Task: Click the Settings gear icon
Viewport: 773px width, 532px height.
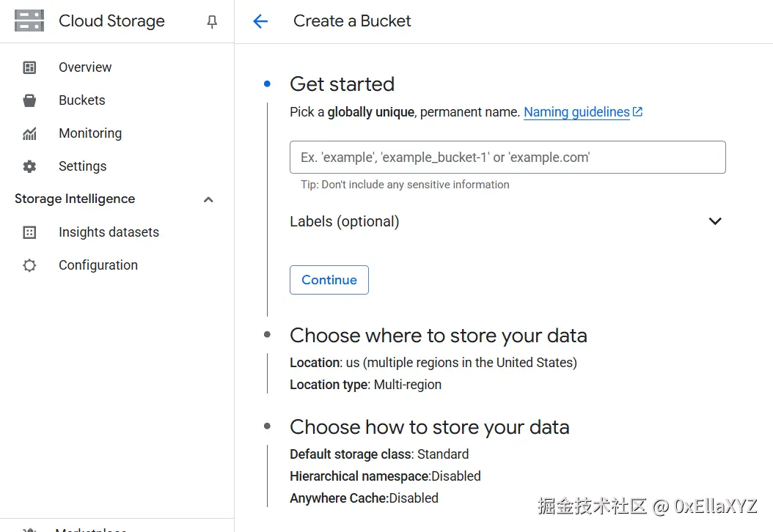Action: click(x=29, y=166)
